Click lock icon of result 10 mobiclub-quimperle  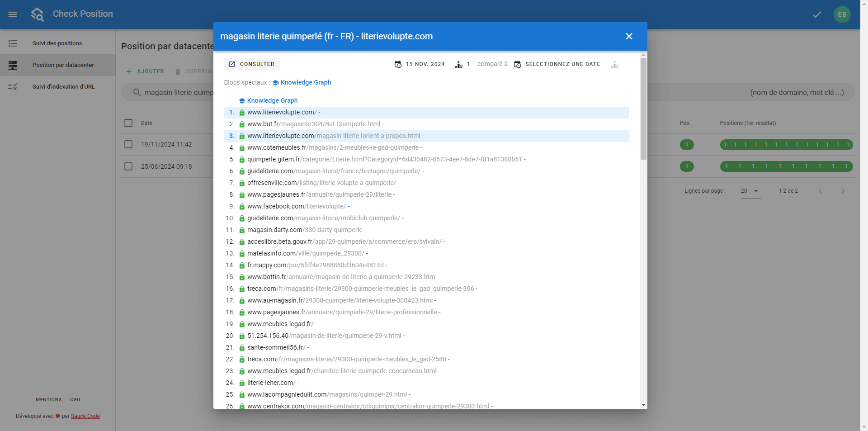point(242,218)
